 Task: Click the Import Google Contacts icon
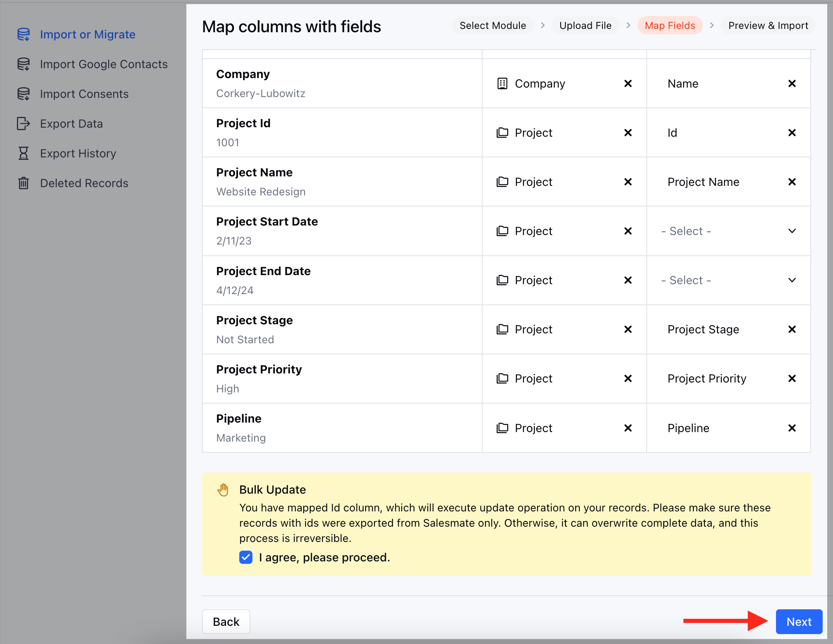24,64
